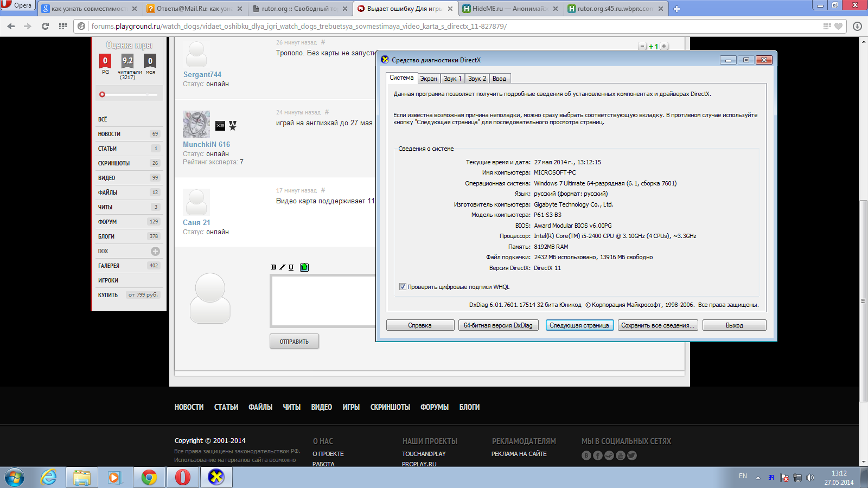The image size is (868, 488).
Task: Open Speed Dial grid icon near reload
Action: point(62,26)
